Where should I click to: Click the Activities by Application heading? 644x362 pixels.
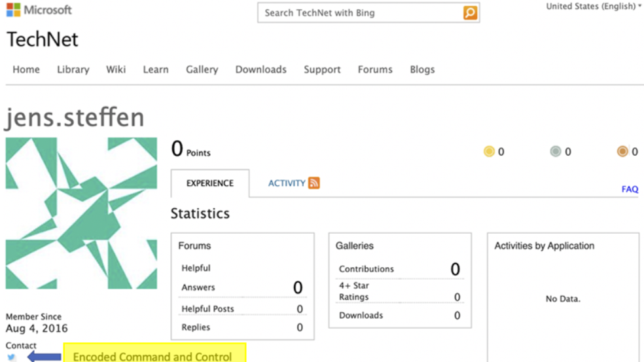coord(545,245)
